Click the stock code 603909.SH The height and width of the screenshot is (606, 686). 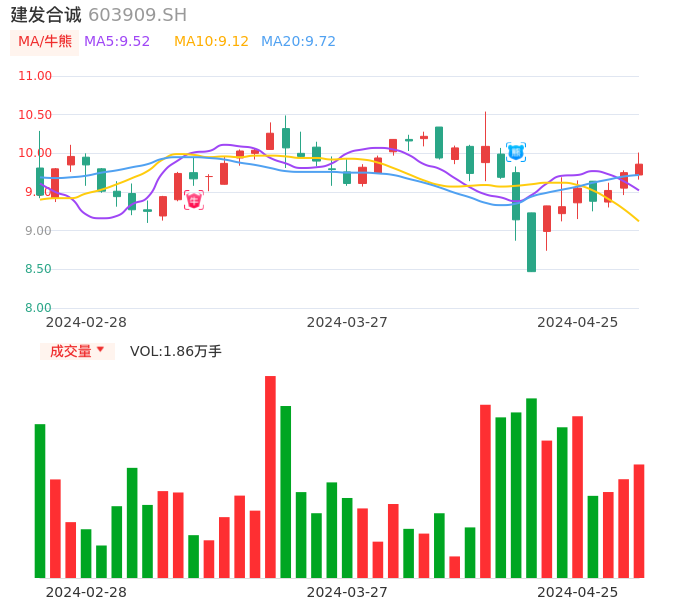tap(137, 15)
